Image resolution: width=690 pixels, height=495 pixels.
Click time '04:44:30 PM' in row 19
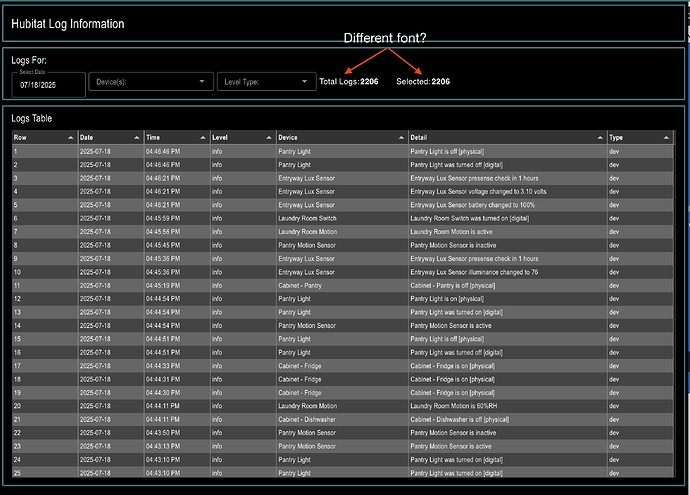click(x=163, y=393)
